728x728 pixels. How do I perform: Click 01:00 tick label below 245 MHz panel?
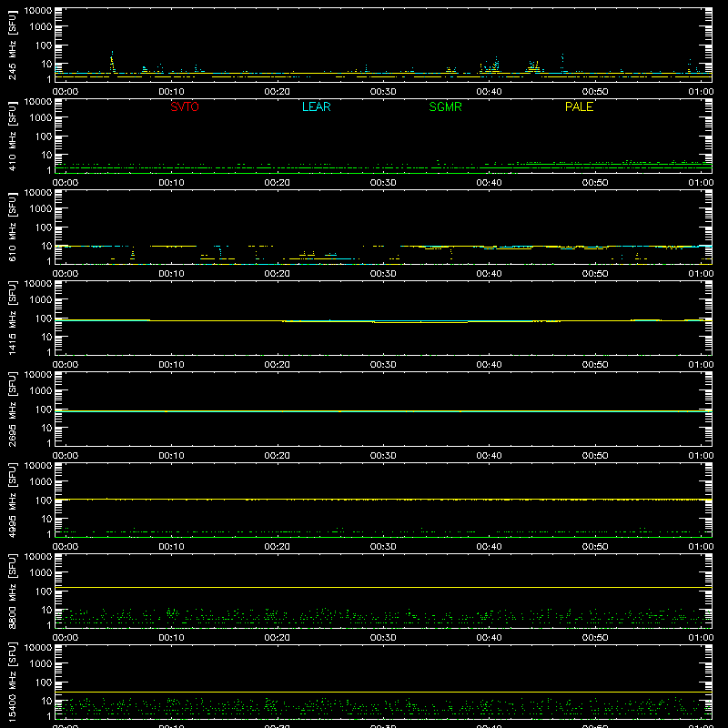pos(701,92)
